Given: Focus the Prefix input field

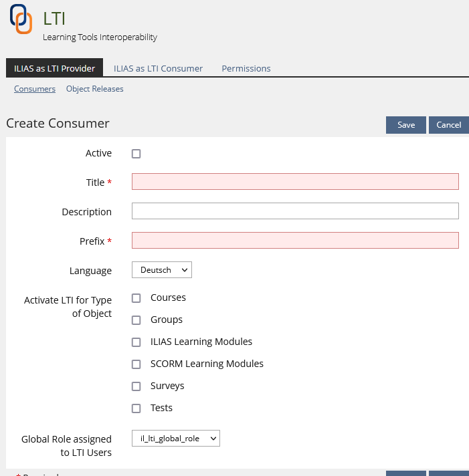Looking at the screenshot, I should [295, 241].
